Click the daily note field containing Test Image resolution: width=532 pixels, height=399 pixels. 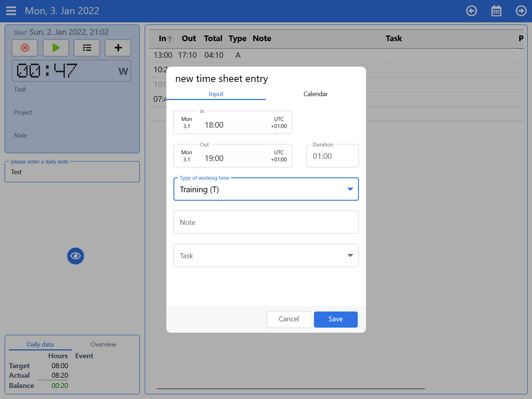(72, 172)
